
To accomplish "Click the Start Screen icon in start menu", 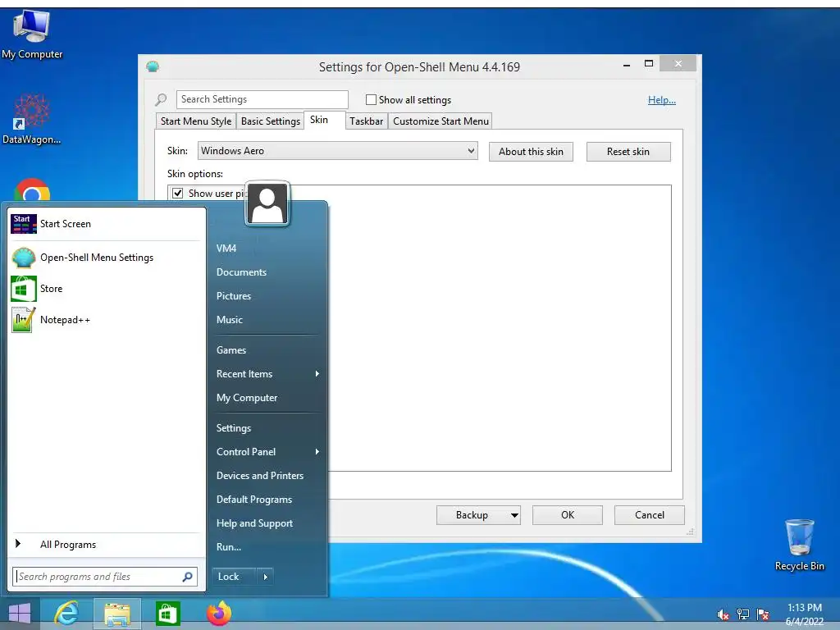I will (24, 224).
